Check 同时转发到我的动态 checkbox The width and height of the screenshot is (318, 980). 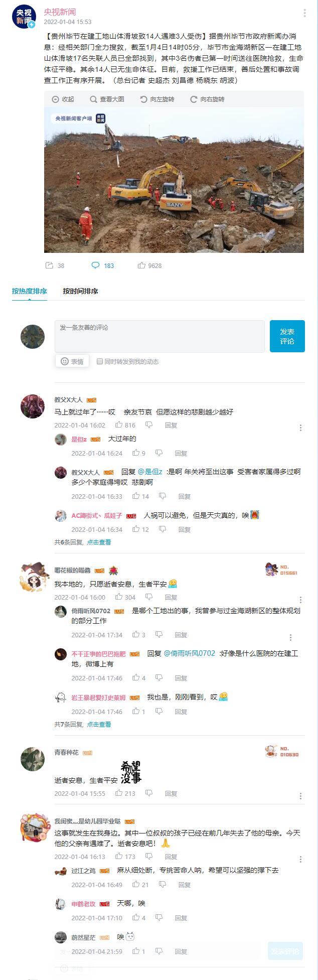100,361
